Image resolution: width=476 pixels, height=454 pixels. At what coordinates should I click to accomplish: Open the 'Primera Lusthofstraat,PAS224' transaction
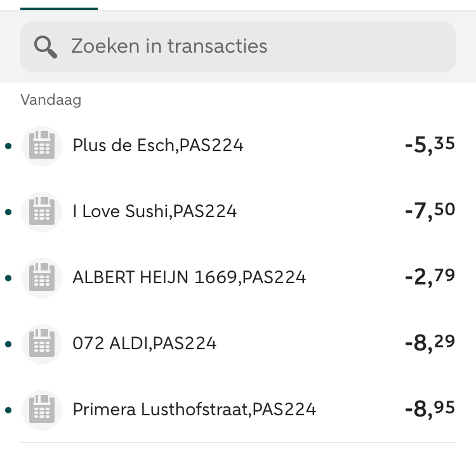[x=194, y=410]
